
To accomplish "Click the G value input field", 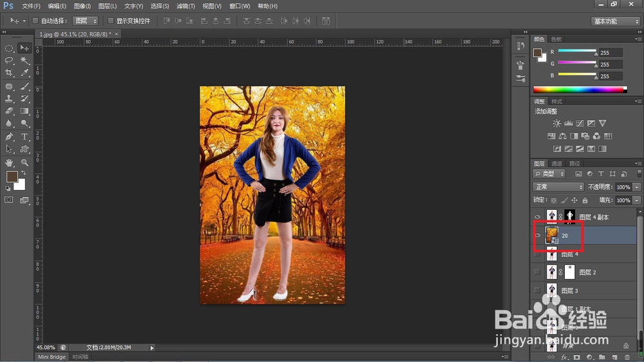I will click(x=611, y=64).
